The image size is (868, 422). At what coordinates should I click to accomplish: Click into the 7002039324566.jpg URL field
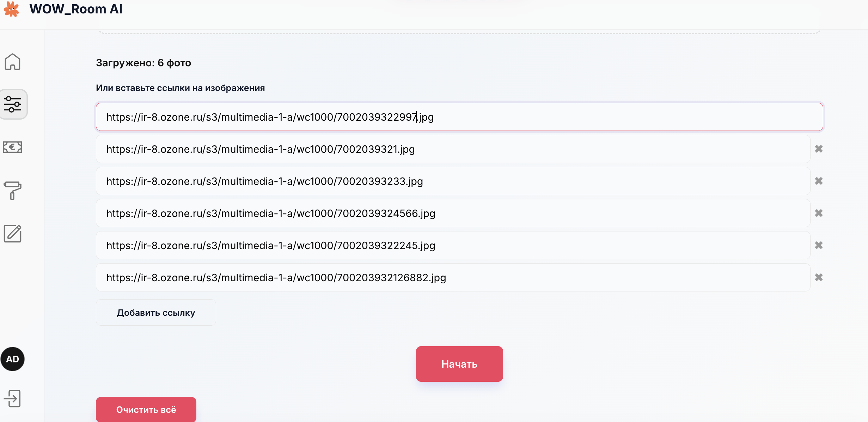point(453,213)
